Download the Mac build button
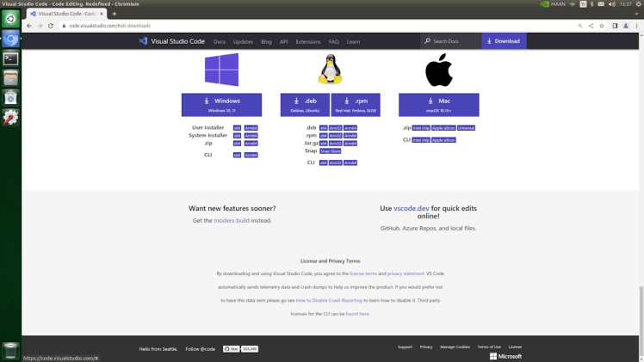Image resolution: width=644 pixels, height=362 pixels. pyautogui.click(x=438, y=105)
